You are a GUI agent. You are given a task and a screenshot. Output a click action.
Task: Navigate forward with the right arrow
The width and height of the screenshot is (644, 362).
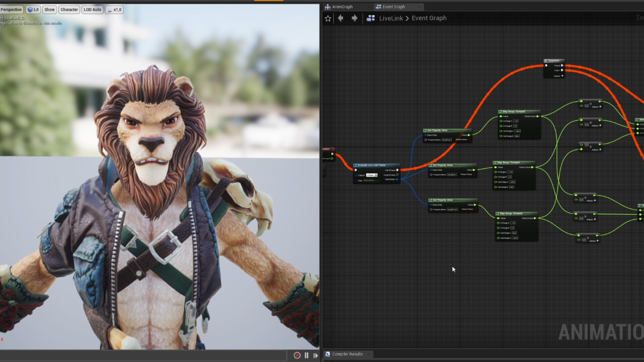354,18
